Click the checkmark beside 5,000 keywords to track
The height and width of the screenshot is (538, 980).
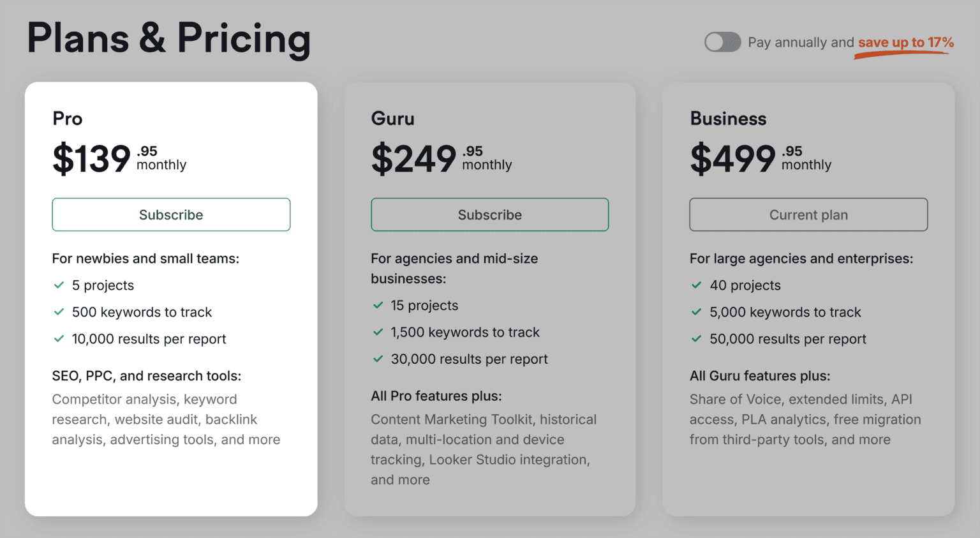click(x=697, y=312)
